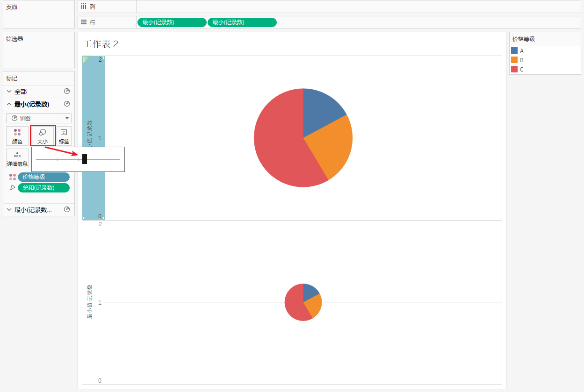Click the 价格等级 legend title
The height and width of the screenshot is (392, 584).
[524, 39]
